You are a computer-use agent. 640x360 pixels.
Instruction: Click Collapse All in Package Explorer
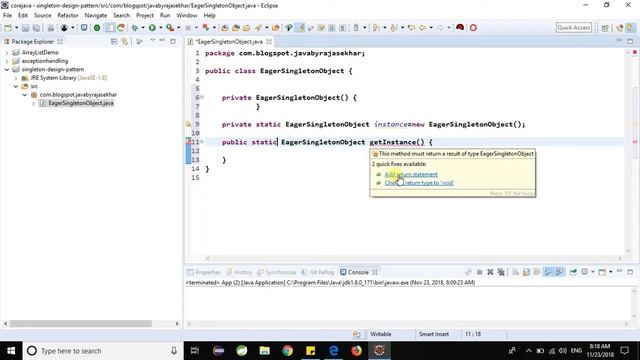[114, 42]
